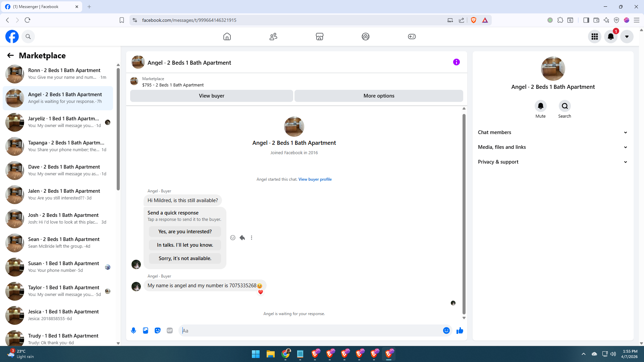The width and height of the screenshot is (644, 362).
Task: Open Marketplace storefront icon
Action: pyautogui.click(x=320, y=37)
